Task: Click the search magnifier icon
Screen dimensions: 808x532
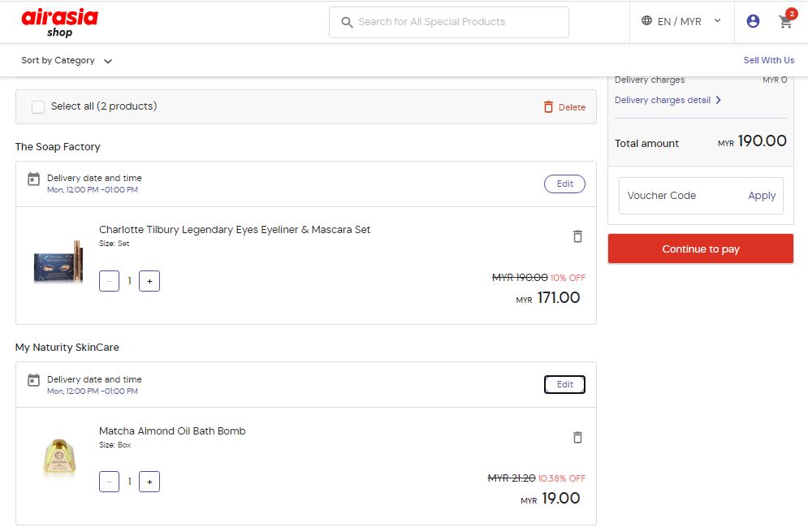Action: coord(347,22)
